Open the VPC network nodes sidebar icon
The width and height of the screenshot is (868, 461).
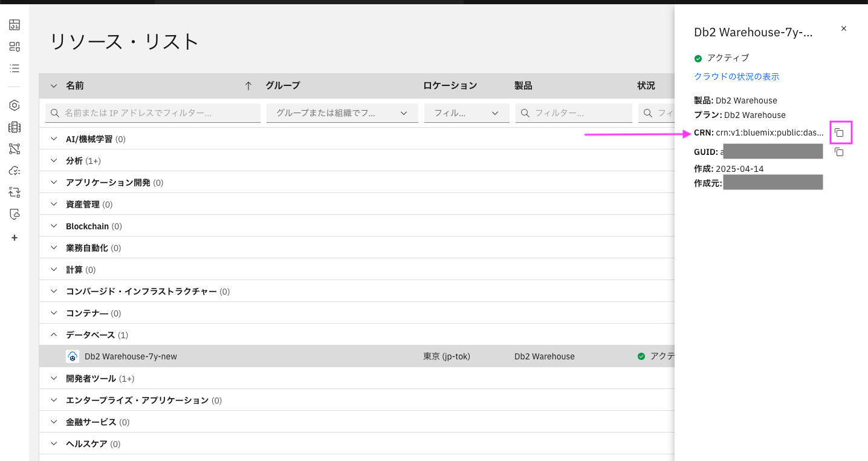(15, 149)
